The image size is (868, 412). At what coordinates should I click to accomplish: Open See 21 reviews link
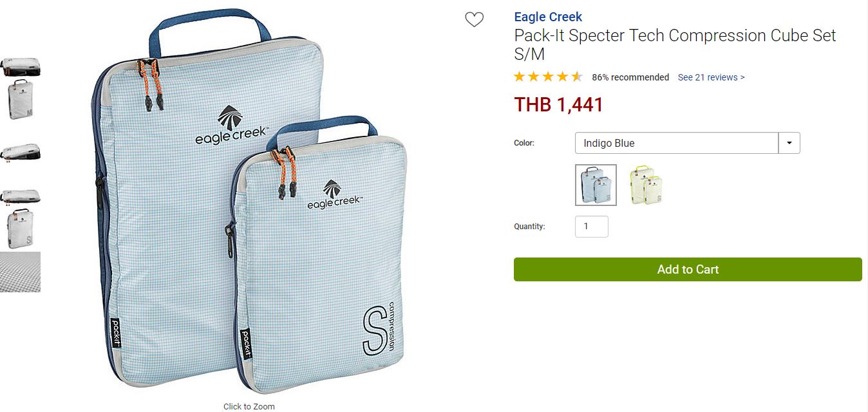(x=711, y=77)
